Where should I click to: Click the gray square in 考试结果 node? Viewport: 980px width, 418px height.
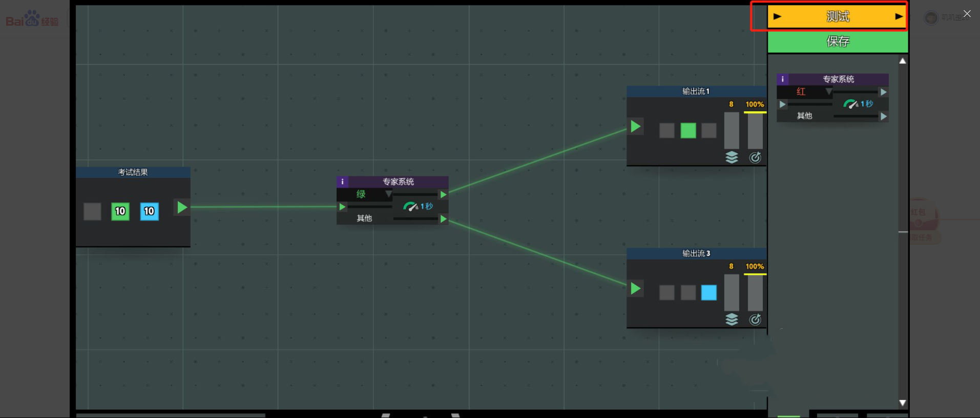[92, 211]
